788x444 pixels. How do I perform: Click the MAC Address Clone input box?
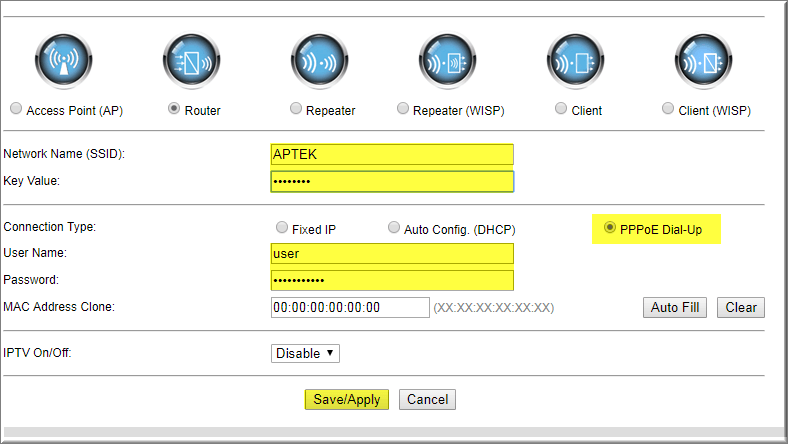(349, 307)
